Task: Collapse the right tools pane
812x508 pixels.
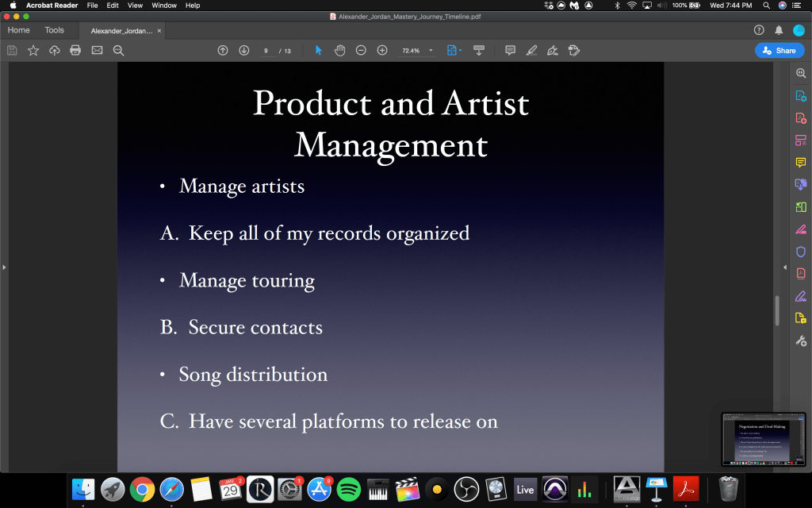Action: tap(786, 267)
